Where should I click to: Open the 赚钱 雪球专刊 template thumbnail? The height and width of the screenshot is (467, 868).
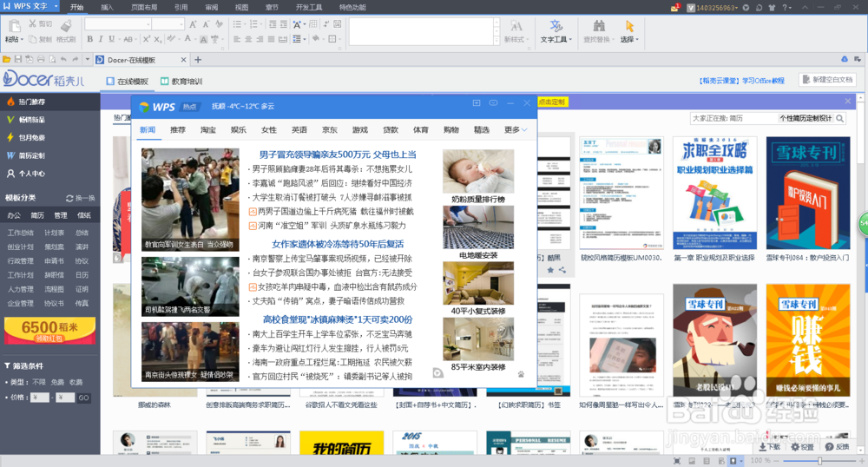[808, 339]
